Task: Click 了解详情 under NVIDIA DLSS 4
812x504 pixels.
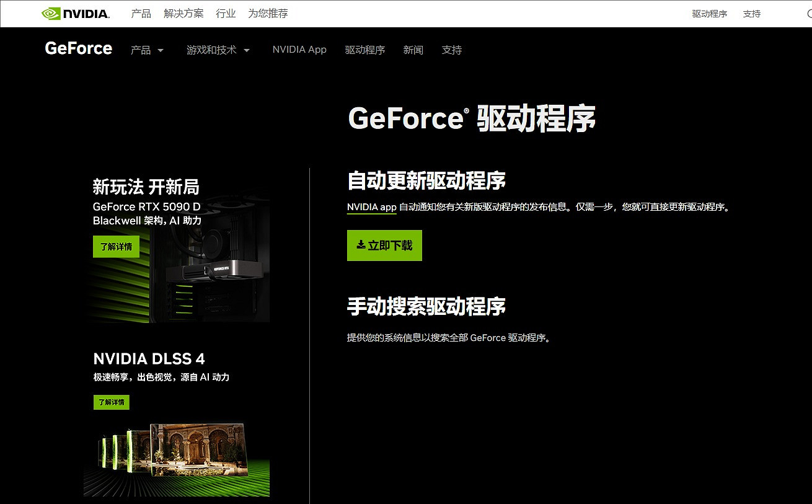Action: click(x=112, y=402)
